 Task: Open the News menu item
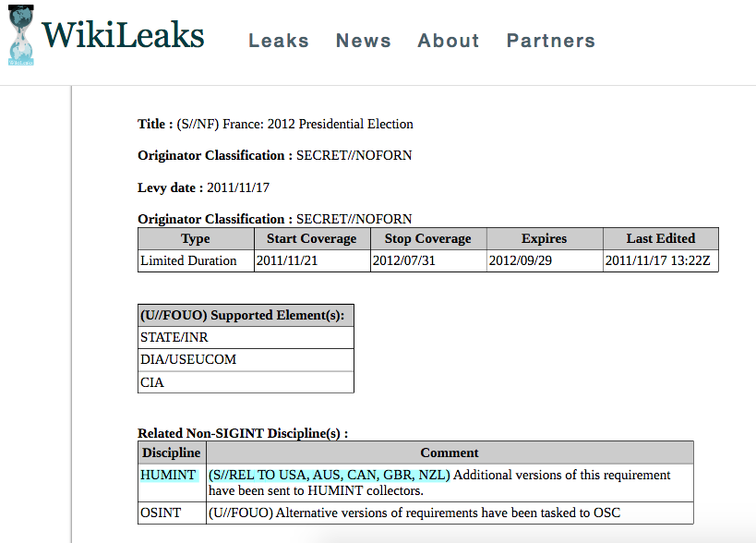pos(364,41)
